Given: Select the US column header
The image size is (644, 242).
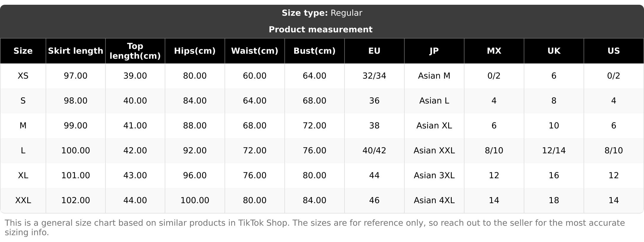Looking at the screenshot, I should coord(613,51).
